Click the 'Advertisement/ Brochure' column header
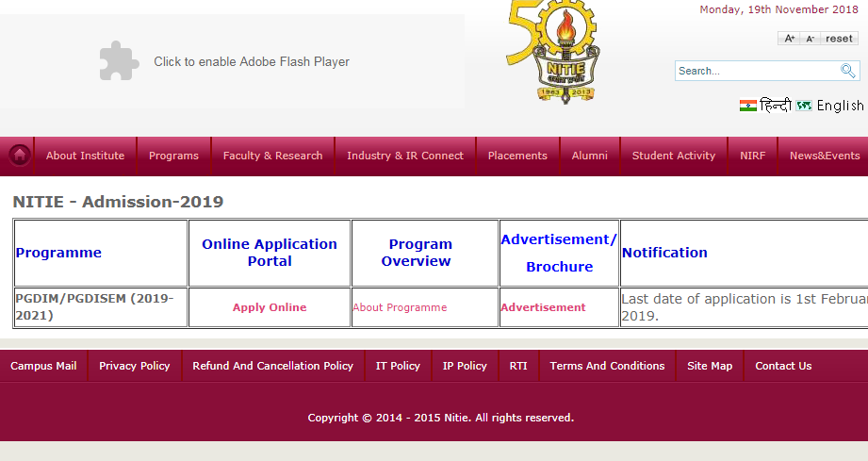Screen dimensions: 868x461 559,253
